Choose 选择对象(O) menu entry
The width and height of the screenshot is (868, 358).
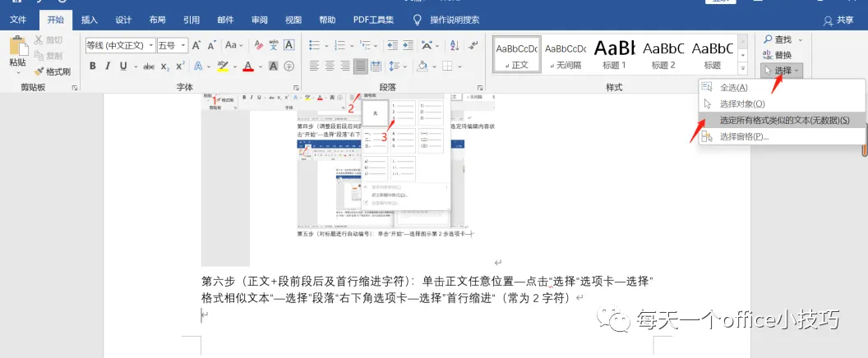point(783,103)
